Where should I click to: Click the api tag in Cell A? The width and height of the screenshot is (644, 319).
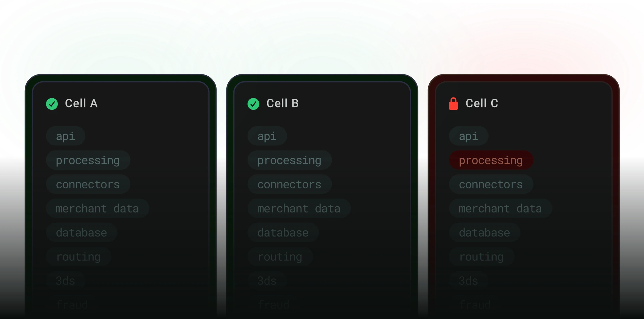65,136
